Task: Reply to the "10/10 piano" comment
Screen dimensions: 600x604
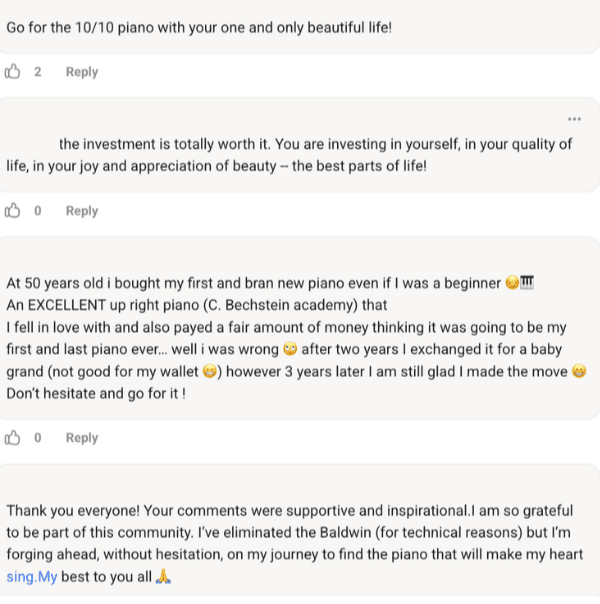Action: pos(82,72)
